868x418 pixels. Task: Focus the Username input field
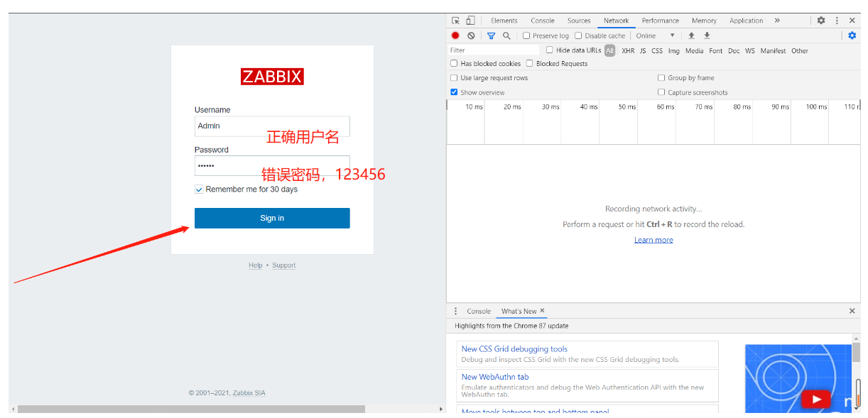pos(272,126)
